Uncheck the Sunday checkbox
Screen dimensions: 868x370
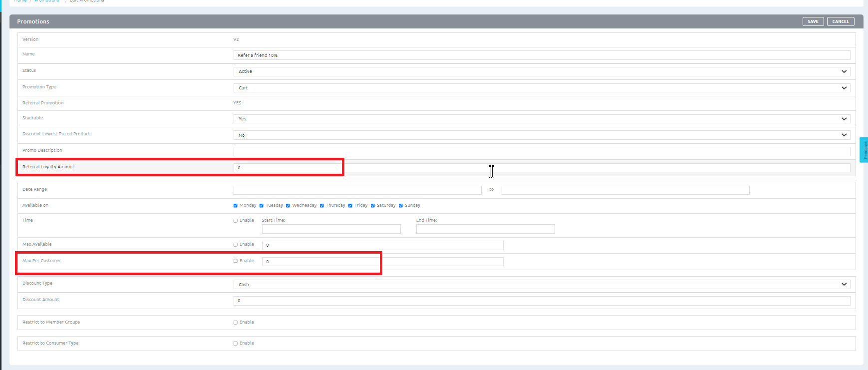point(401,206)
